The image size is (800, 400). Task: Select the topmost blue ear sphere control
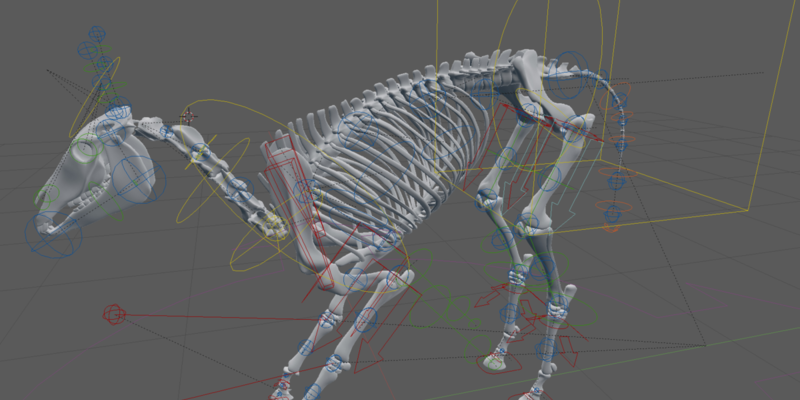(x=97, y=34)
